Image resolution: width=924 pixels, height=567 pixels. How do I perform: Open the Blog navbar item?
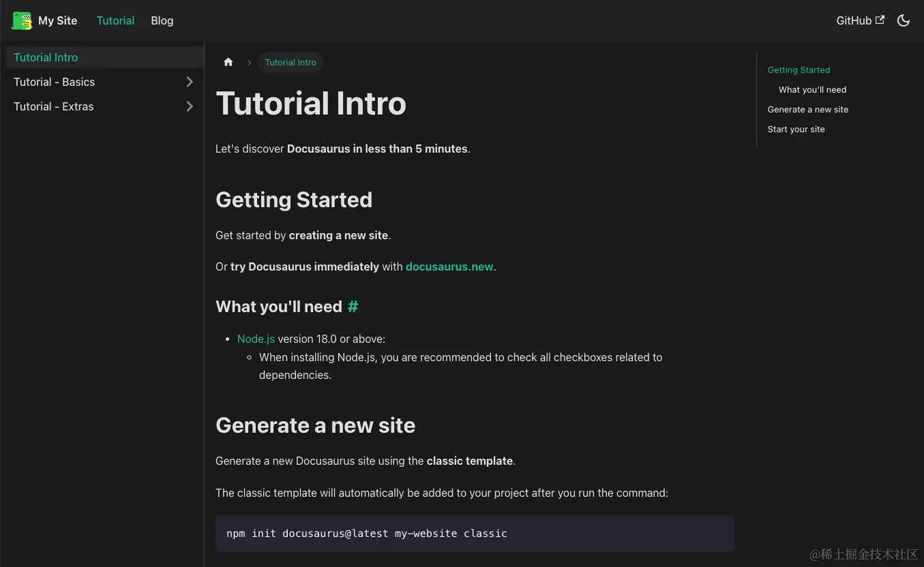(162, 20)
